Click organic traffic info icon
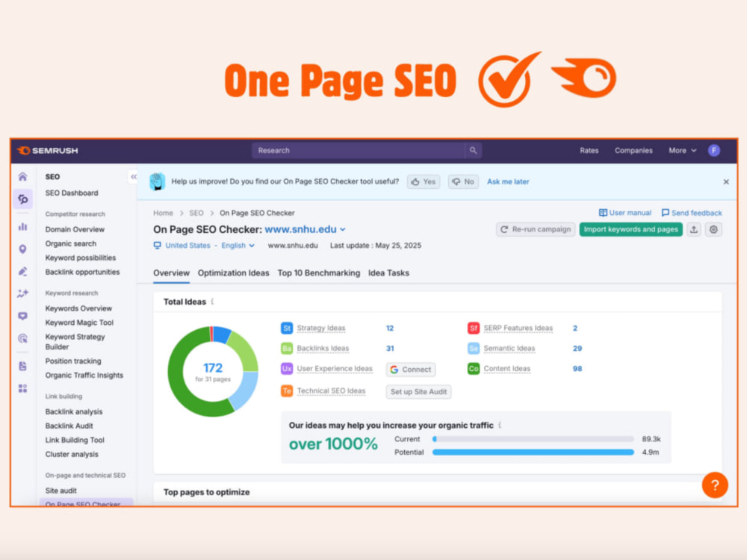The width and height of the screenshot is (747, 560). pyautogui.click(x=500, y=425)
